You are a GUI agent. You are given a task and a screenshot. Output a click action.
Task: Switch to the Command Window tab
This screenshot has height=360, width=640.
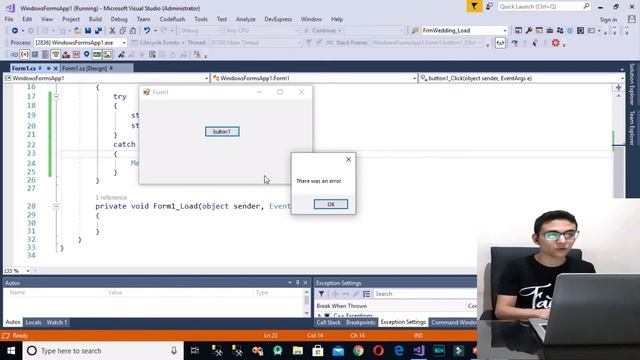(453, 322)
